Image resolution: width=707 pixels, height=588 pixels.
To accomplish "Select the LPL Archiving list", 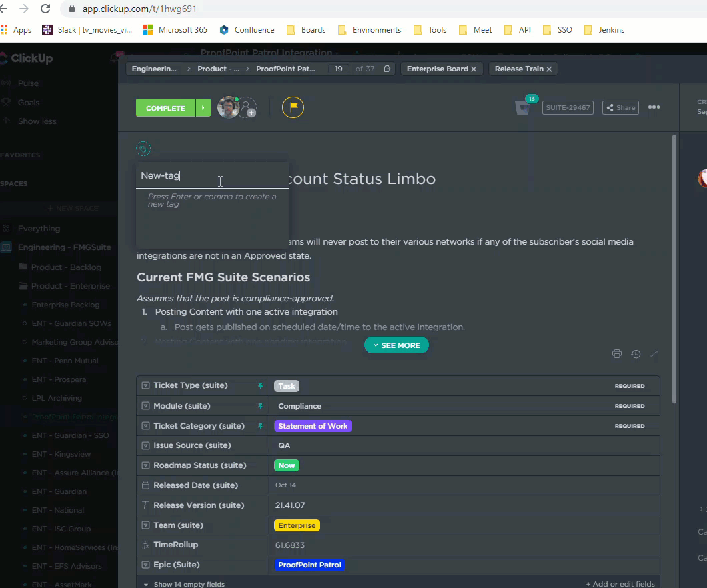I will point(57,398).
